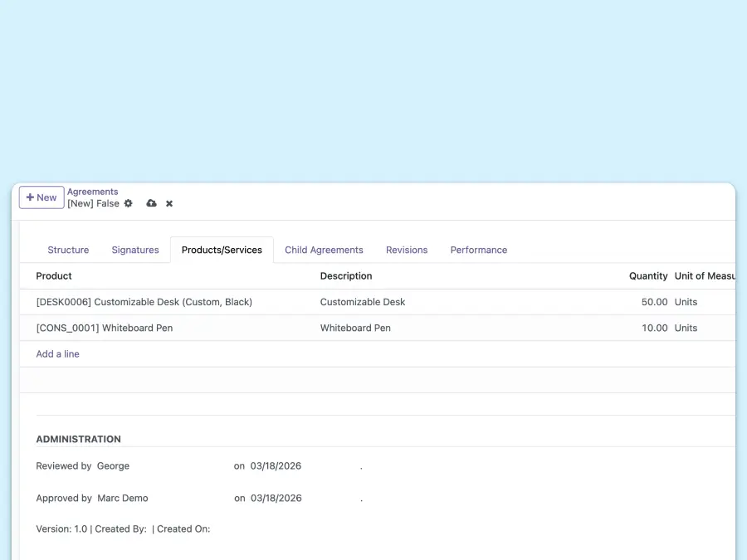Open the Reviewed by person selector
The image size is (747, 560).
pos(113,465)
